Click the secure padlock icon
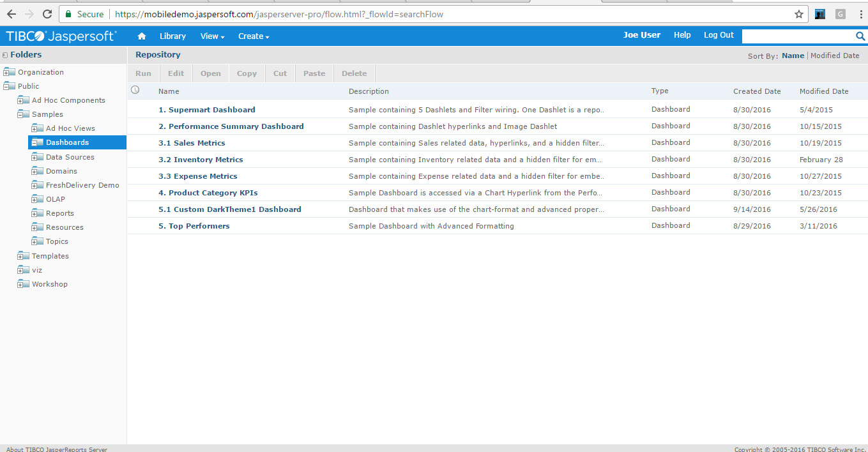Viewport: 868px width, 452px height. pos(68,14)
